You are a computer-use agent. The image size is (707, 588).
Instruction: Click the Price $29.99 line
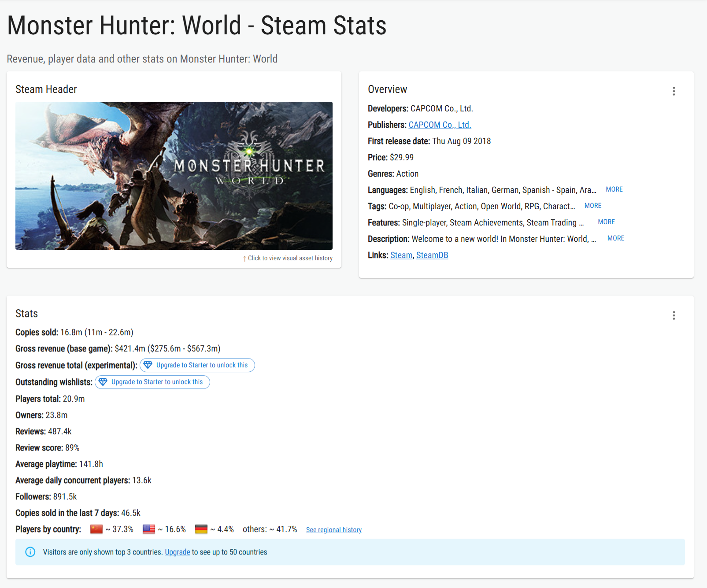(x=391, y=157)
